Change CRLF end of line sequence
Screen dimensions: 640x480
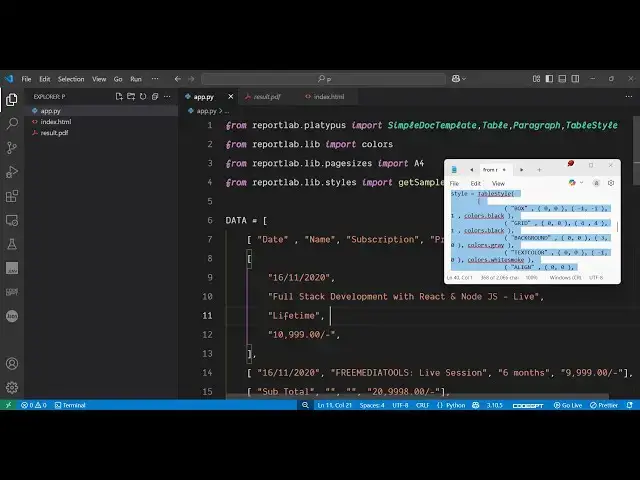point(422,405)
